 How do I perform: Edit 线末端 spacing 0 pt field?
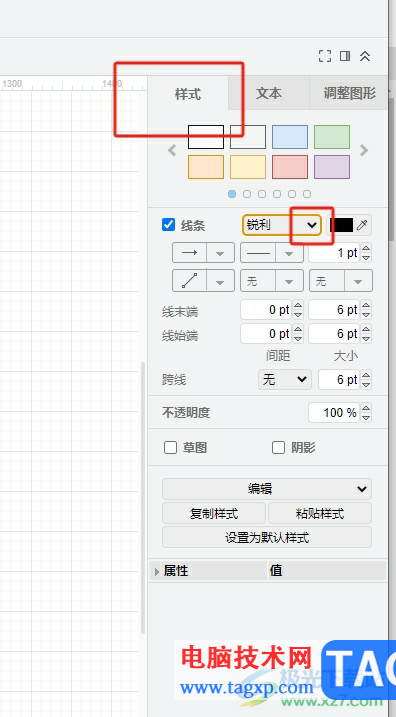pos(266,310)
